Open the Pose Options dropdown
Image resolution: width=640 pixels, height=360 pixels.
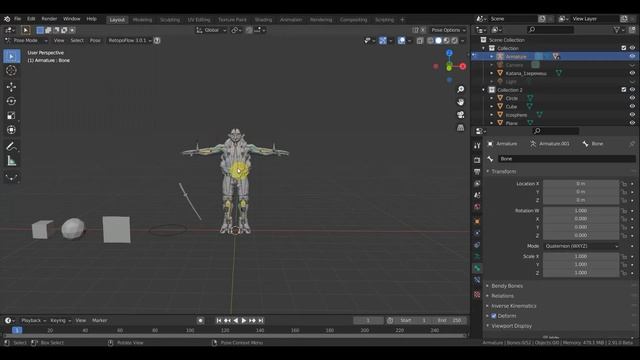448,30
